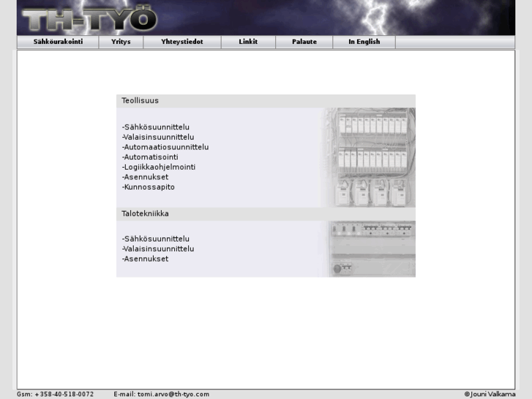Viewport: 532px width, 399px height.
Task: Click the tomi.arvo@th-tyo.com email address
Action: [x=173, y=395]
